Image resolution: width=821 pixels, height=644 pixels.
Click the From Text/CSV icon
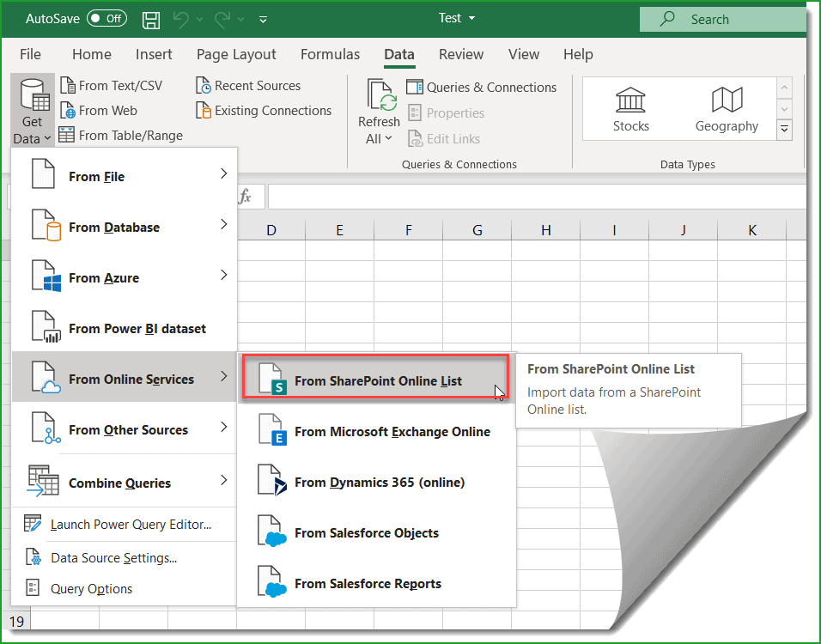click(x=68, y=85)
